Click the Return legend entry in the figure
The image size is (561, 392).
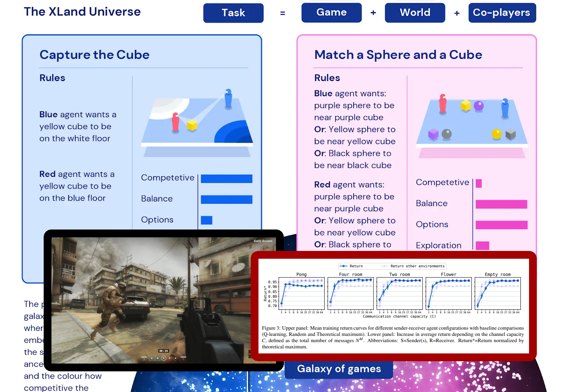(x=351, y=266)
